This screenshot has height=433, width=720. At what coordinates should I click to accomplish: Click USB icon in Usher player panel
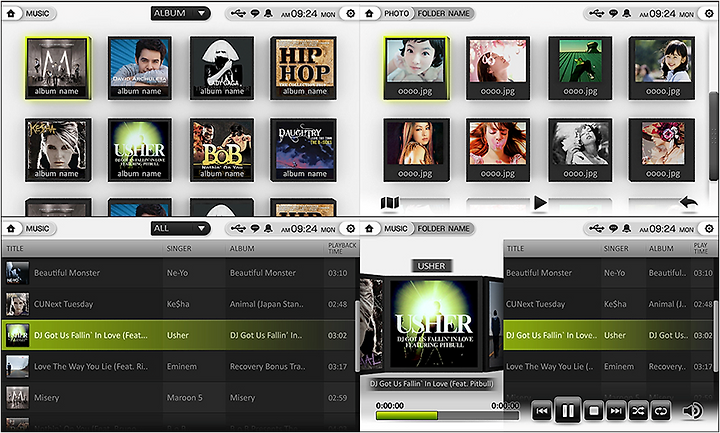[596, 228]
